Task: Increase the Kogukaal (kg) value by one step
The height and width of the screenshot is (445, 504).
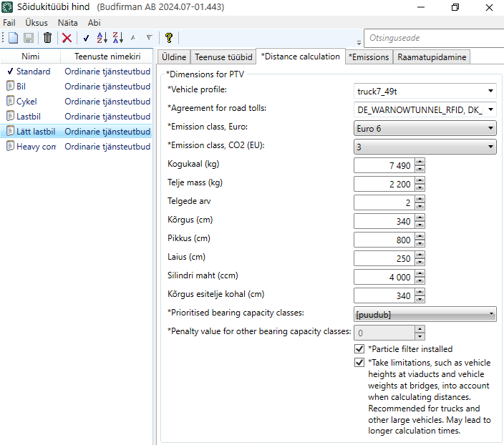Action: pyautogui.click(x=420, y=162)
